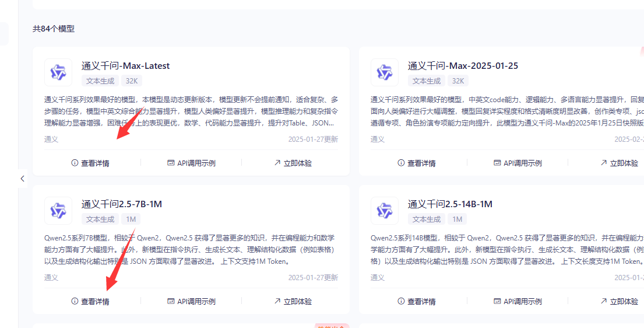
Task: Click the 32K tag on 通义千问-Max-Latest
Action: click(x=132, y=81)
